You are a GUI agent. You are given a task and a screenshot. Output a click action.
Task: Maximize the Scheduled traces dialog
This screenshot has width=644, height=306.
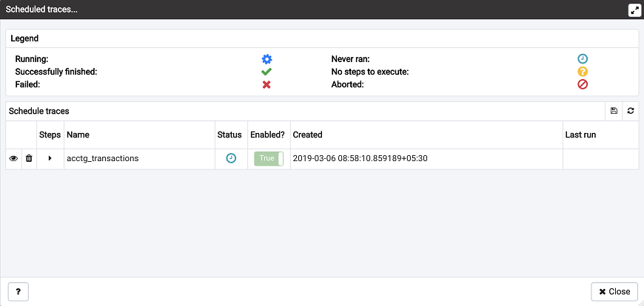pos(634,10)
